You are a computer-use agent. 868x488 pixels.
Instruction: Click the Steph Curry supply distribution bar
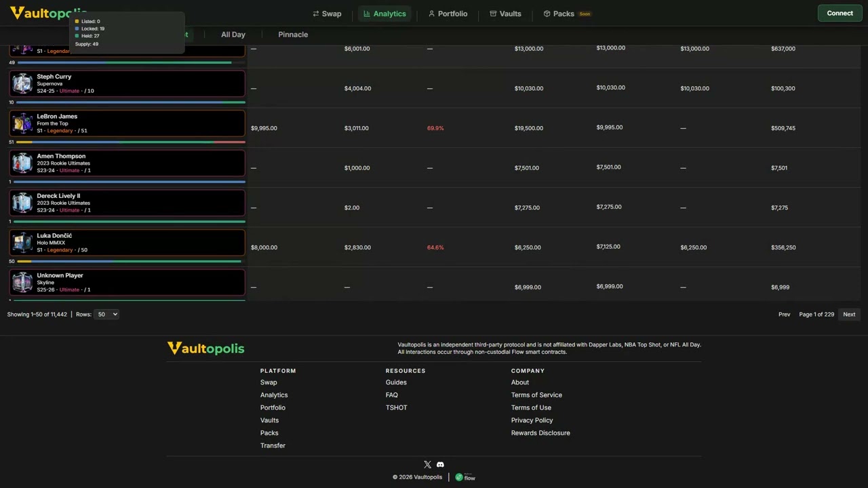click(131, 102)
